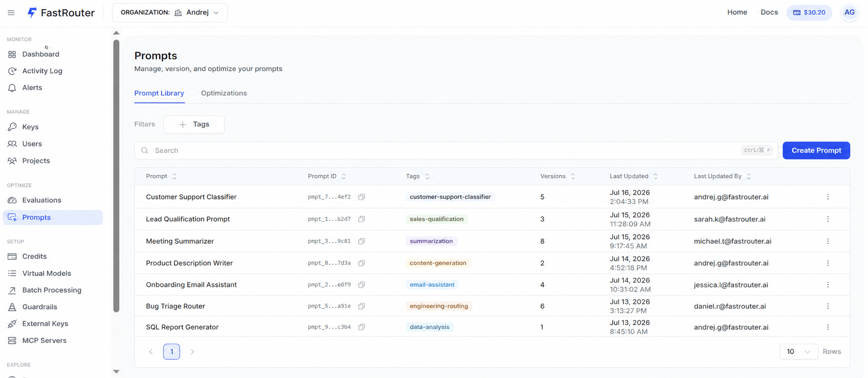Viewport: 868px width, 378px height.
Task: Click the Create Prompt button
Action: click(816, 150)
